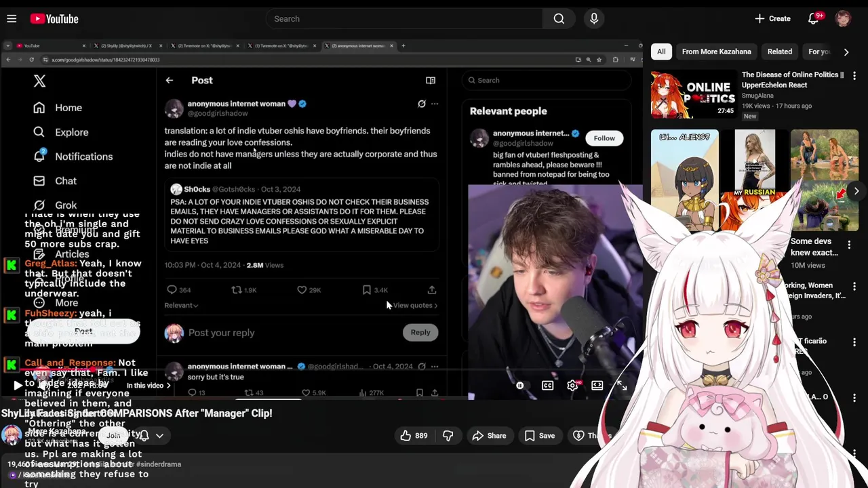Open Home in the X sidebar
This screenshot has height=488, width=868.
click(x=58, y=108)
